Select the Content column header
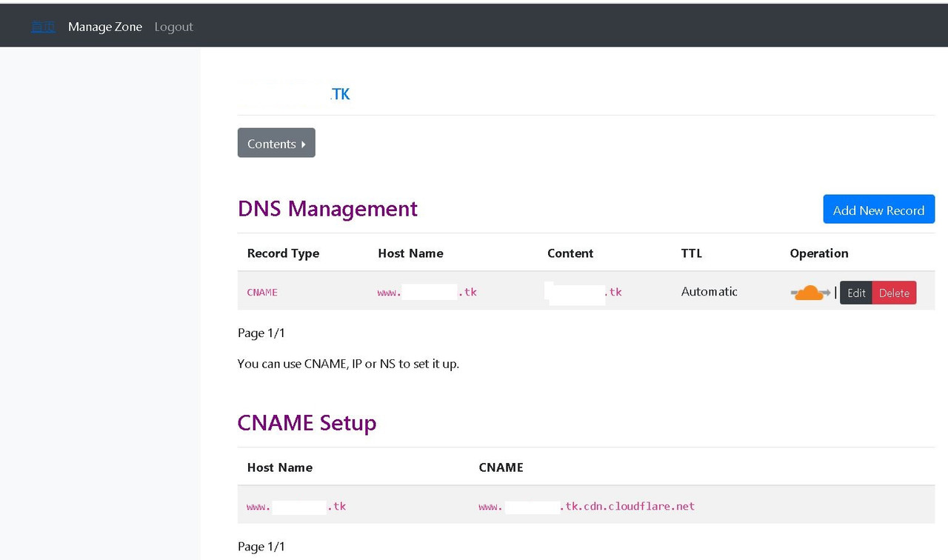Viewport: 948px width, 560px height. (x=570, y=253)
